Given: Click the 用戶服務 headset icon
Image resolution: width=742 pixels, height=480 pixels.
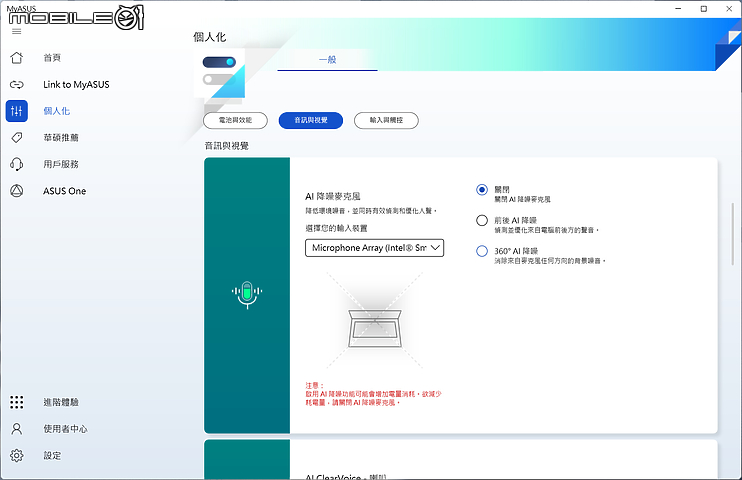Looking at the screenshot, I should (x=17, y=164).
